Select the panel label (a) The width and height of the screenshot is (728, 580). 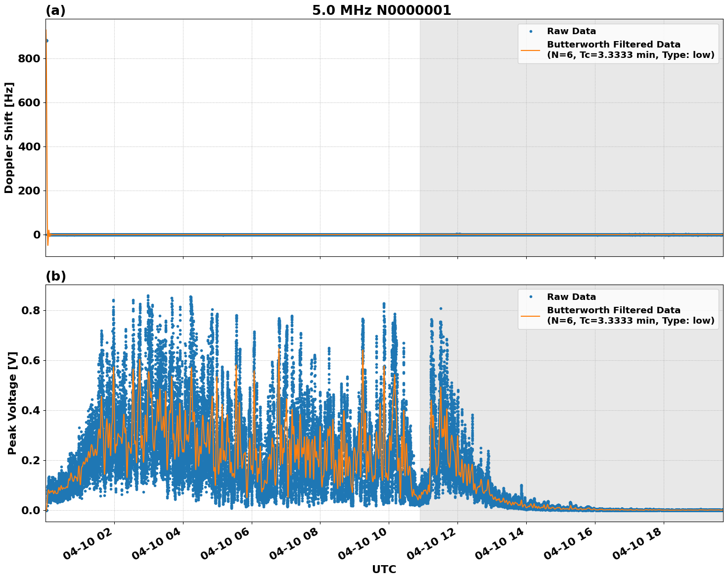[54, 9]
